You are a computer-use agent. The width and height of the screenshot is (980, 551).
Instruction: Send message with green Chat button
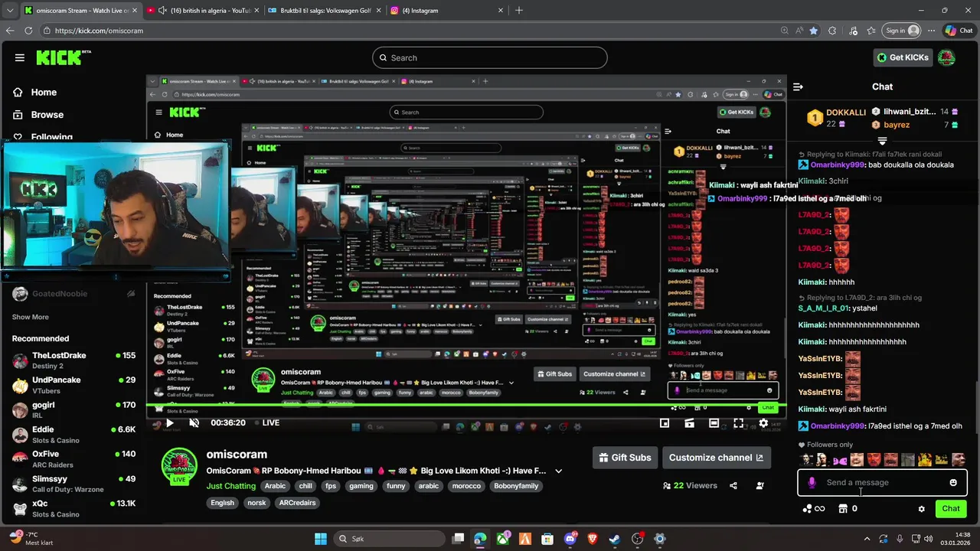pos(951,509)
